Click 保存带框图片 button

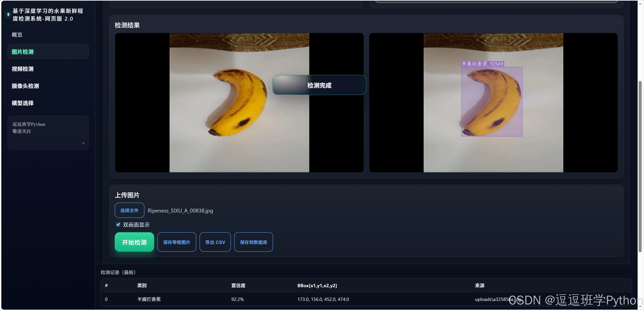point(176,242)
